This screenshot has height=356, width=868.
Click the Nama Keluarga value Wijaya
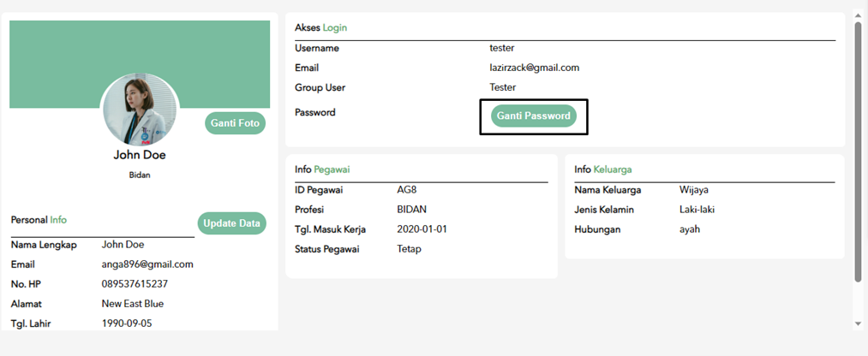693,190
